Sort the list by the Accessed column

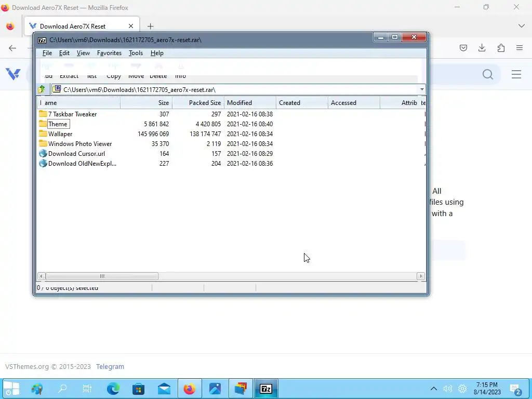354,103
